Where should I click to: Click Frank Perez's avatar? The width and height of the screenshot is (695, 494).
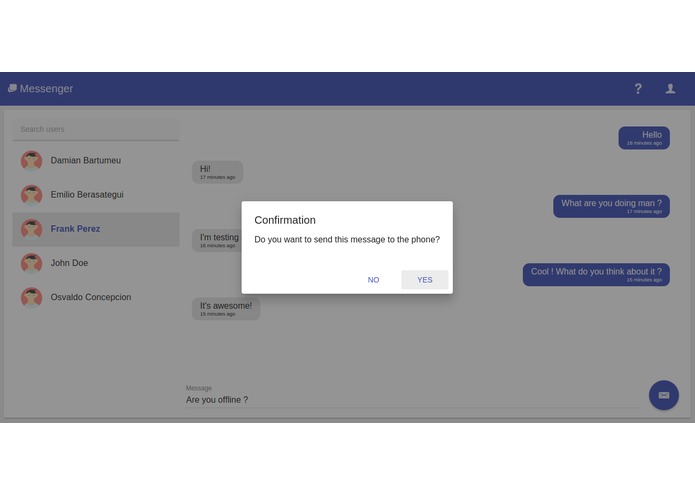(31, 229)
